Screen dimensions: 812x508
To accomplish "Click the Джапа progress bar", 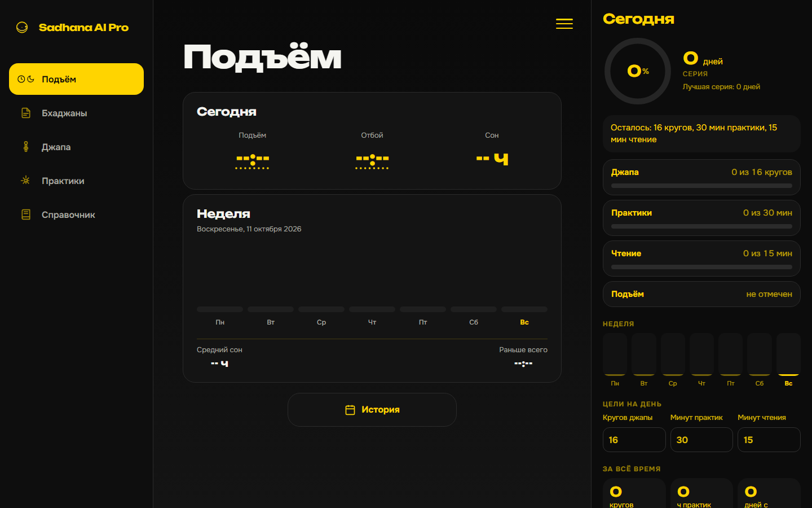I will [701, 186].
